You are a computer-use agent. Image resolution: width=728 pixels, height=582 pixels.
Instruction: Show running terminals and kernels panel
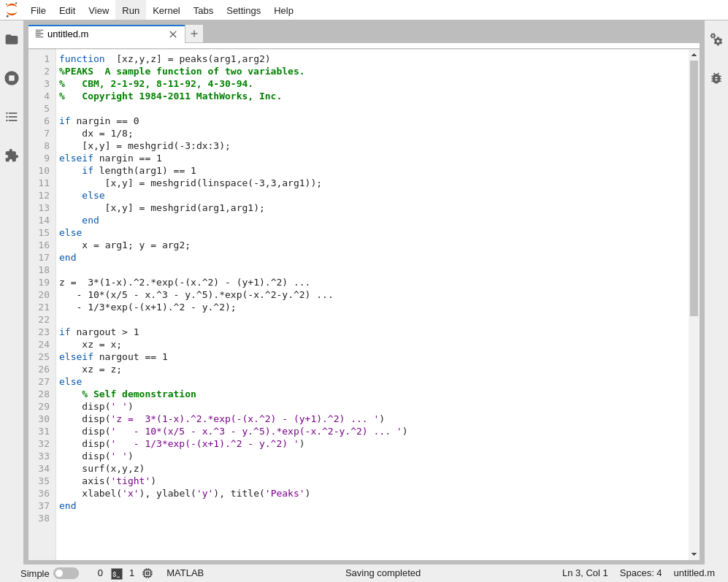(12, 78)
